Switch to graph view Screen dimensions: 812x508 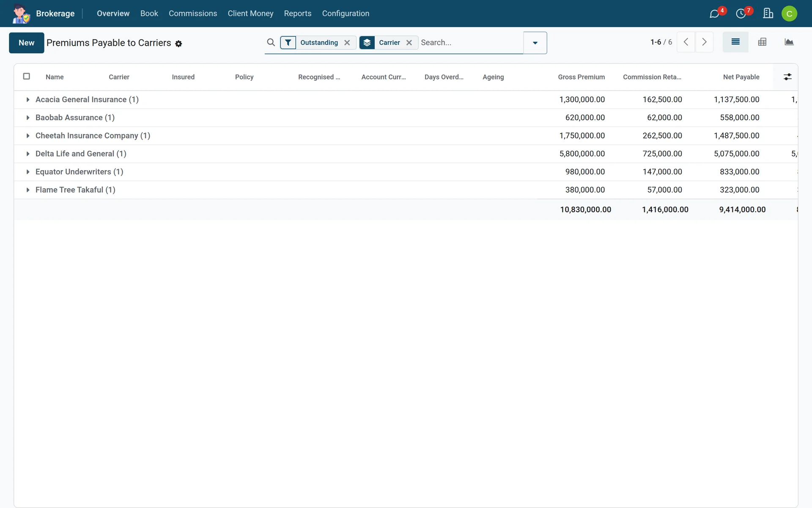789,42
